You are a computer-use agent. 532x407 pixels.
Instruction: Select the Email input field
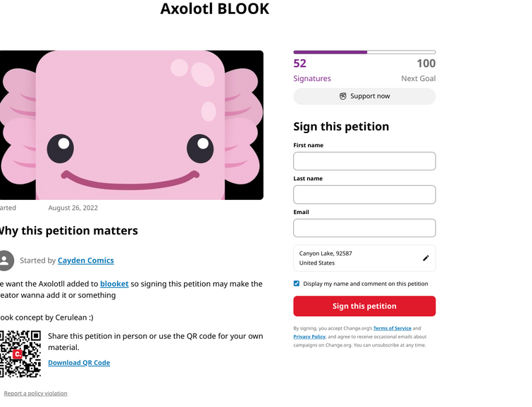tap(364, 228)
